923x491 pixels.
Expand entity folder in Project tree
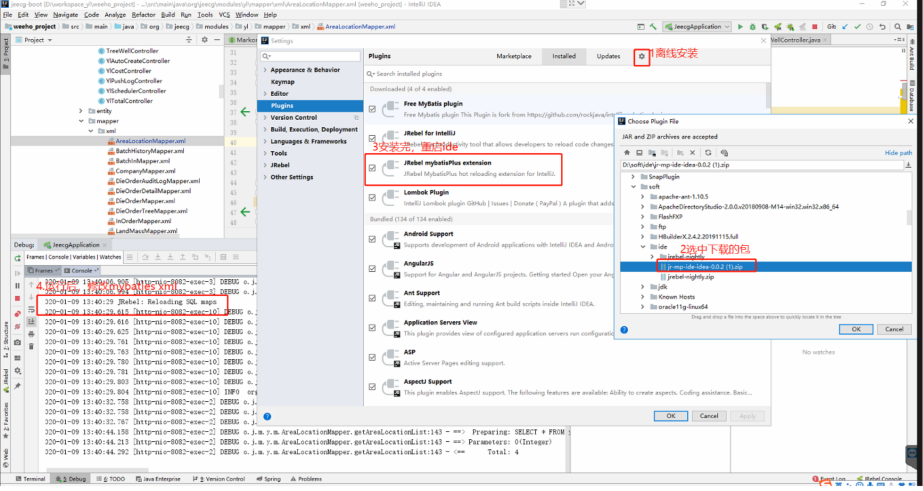point(81,111)
